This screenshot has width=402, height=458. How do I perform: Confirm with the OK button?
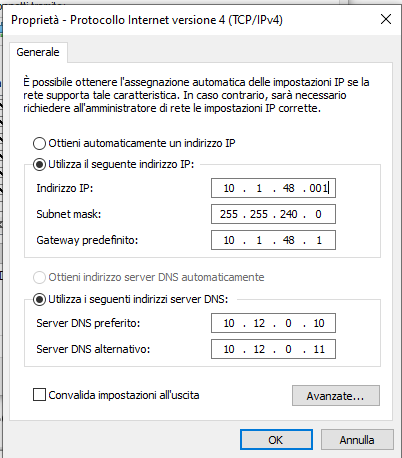(276, 440)
